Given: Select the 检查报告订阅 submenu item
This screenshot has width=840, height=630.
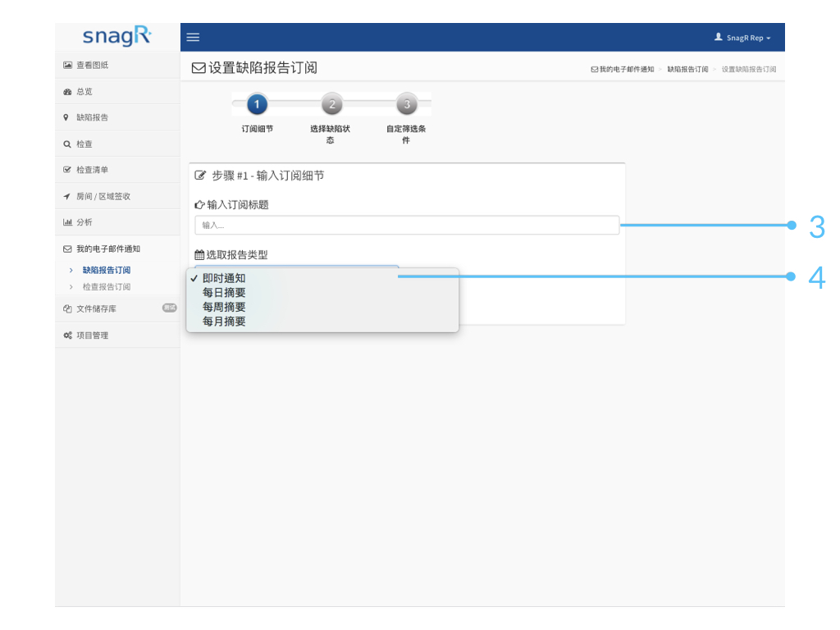Looking at the screenshot, I should pos(106,286).
